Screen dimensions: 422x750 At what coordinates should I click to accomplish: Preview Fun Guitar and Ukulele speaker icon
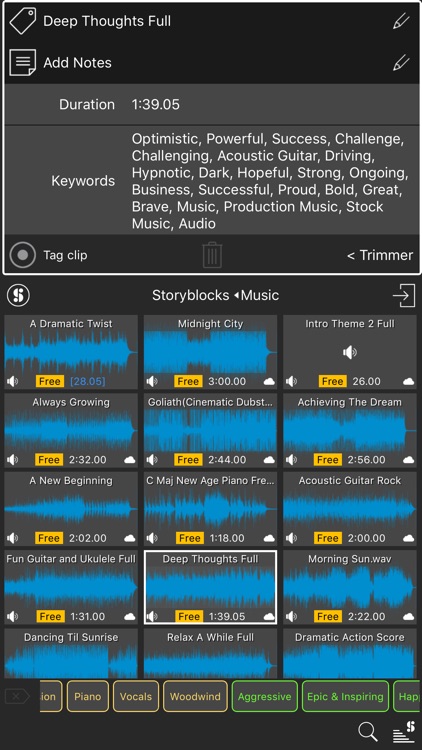tap(12, 617)
